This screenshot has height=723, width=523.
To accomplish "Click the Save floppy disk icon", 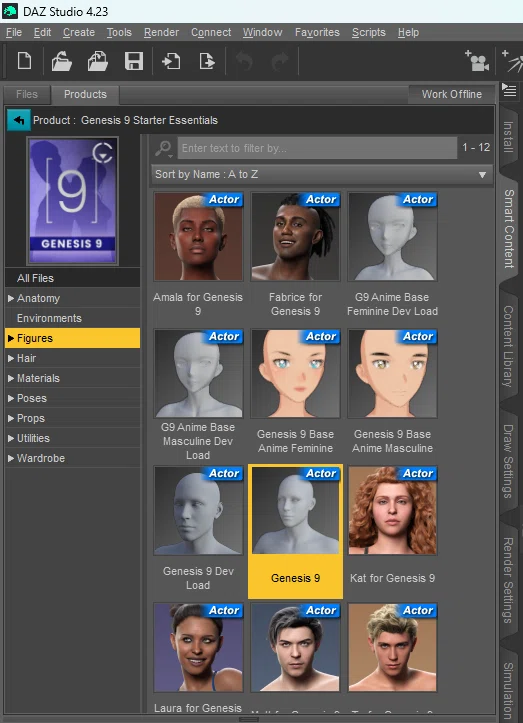I will 134,61.
